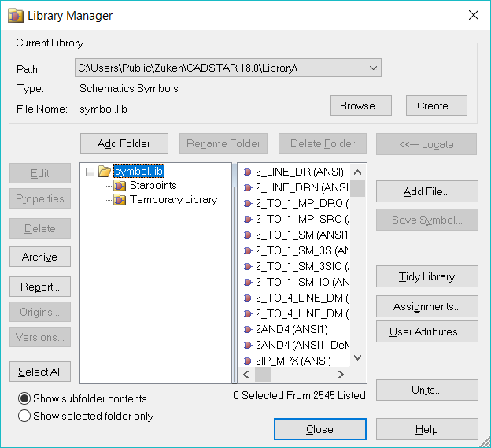Click the Starpoints folder icon
This screenshot has height=448, width=491.
pos(120,186)
